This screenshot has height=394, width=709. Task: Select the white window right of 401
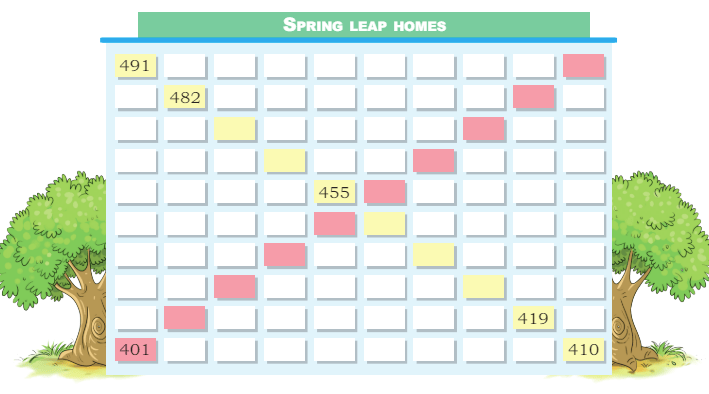(x=184, y=350)
